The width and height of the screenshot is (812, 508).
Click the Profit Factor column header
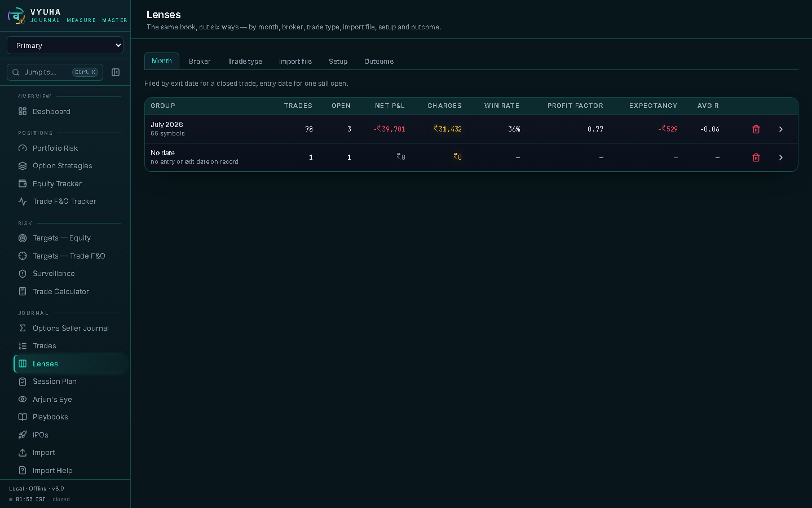tap(575, 106)
